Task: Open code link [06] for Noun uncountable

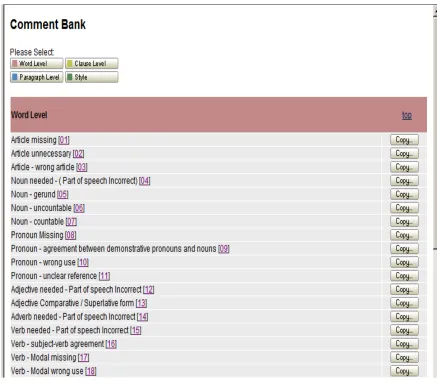Action: click(79, 208)
